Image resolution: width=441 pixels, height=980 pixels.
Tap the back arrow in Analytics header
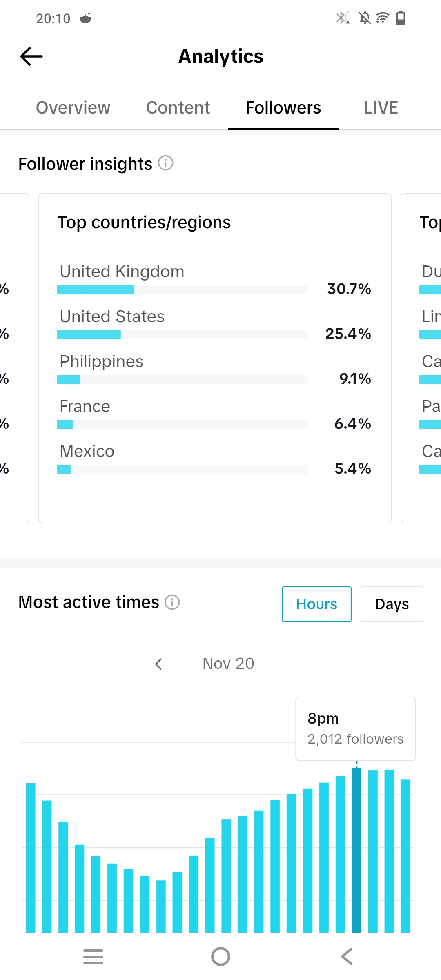[x=31, y=56]
